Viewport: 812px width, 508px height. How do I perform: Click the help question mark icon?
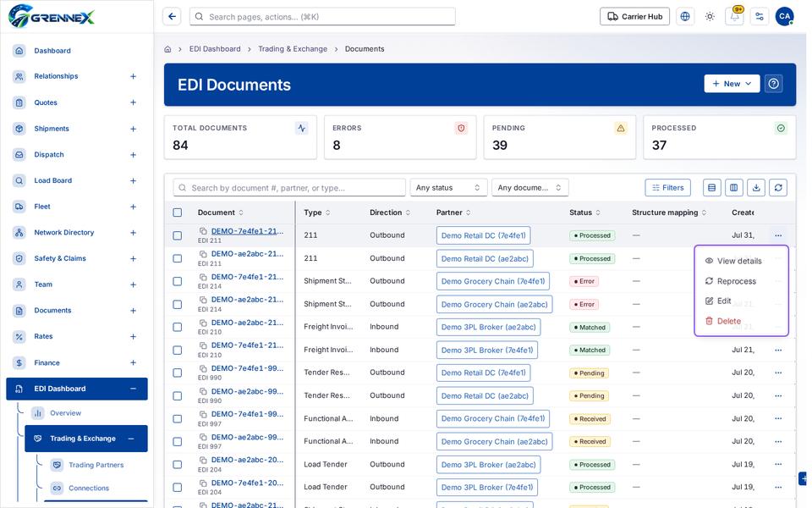(x=774, y=84)
